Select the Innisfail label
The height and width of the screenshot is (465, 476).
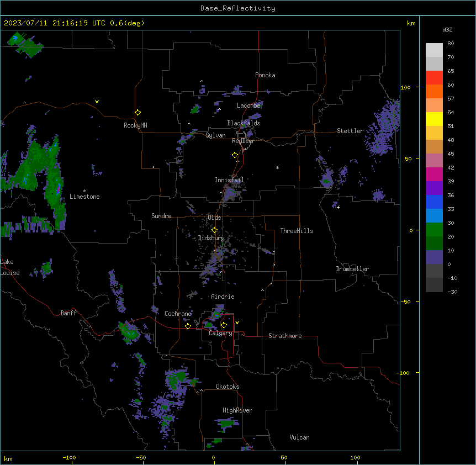click(229, 180)
